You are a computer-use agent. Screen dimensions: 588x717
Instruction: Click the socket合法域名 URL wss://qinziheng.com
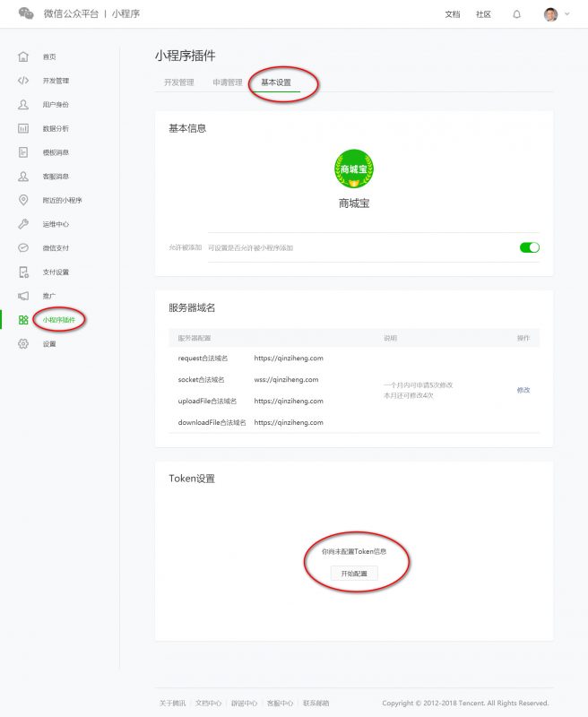coord(286,379)
